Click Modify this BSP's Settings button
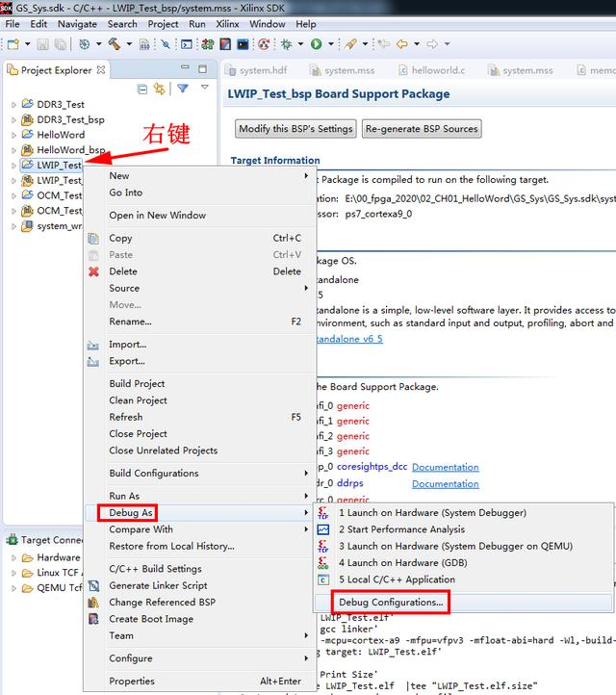This screenshot has height=695, width=616. pyautogui.click(x=295, y=129)
